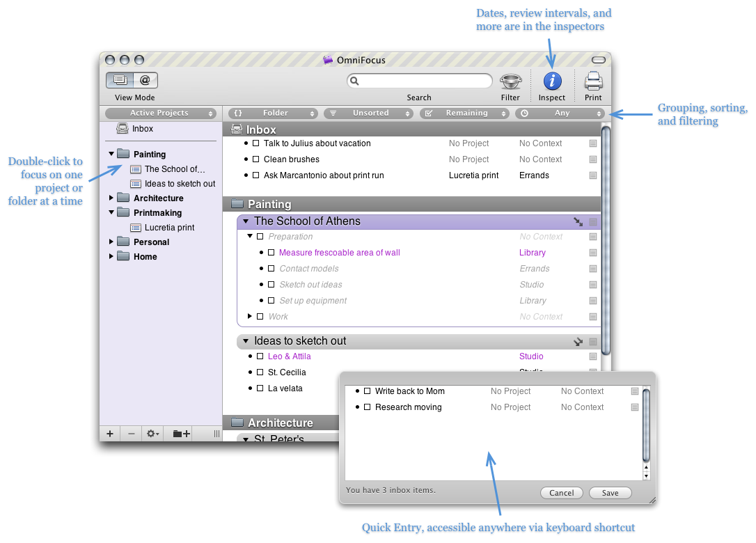Switch to Context view mode
The width and height of the screenshot is (756, 543).
[145, 80]
